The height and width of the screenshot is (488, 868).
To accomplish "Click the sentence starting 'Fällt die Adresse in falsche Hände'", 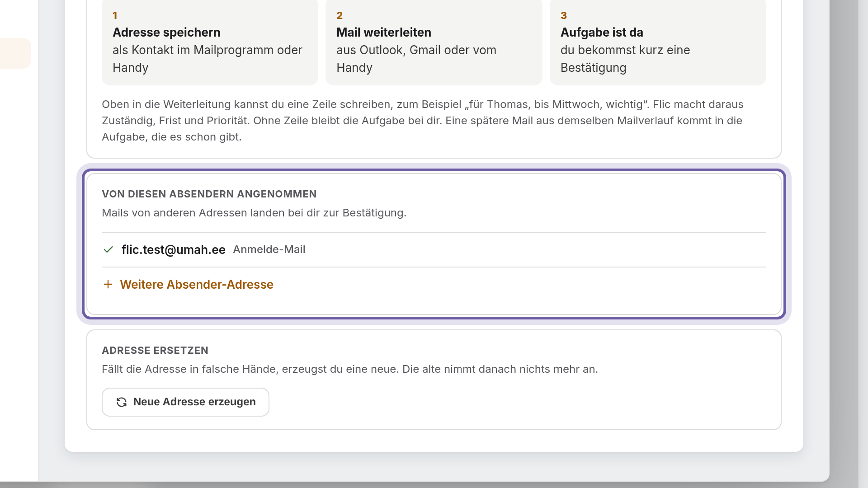I will [x=350, y=369].
